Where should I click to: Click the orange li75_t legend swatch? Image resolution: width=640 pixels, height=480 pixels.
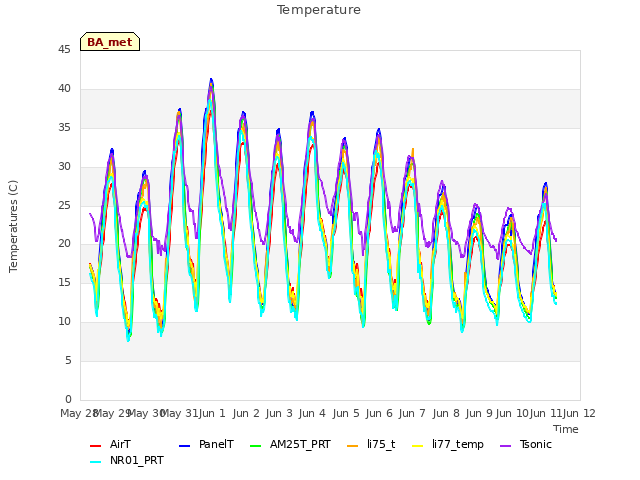(352, 446)
